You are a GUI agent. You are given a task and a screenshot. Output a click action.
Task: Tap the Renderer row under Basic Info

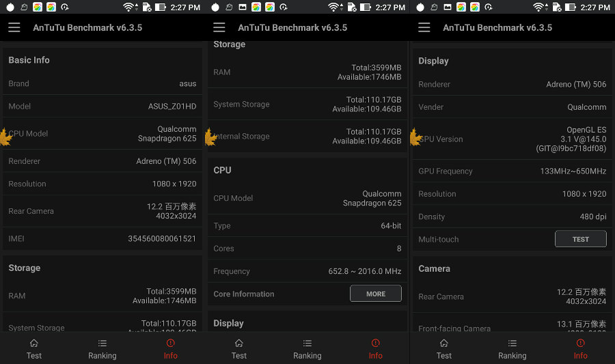pos(102,161)
